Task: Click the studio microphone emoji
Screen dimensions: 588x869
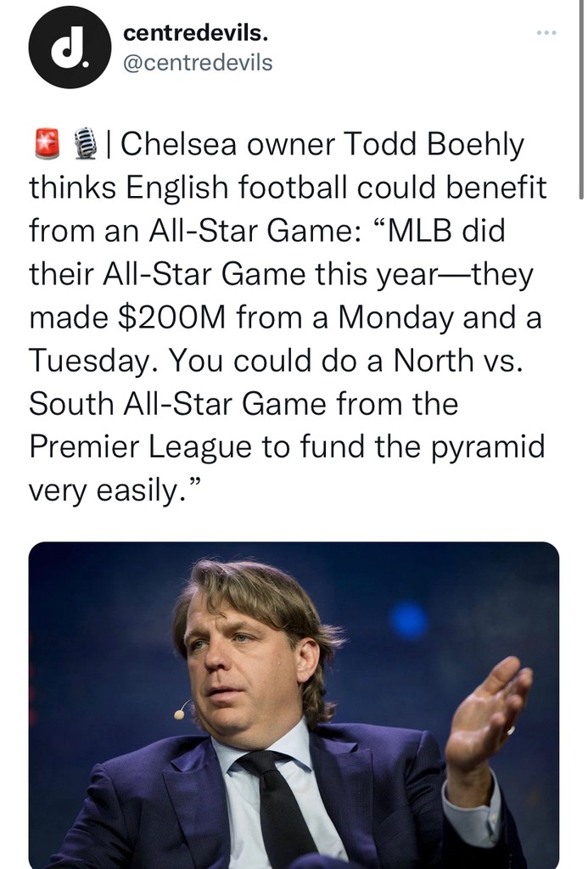Action: click(85, 144)
